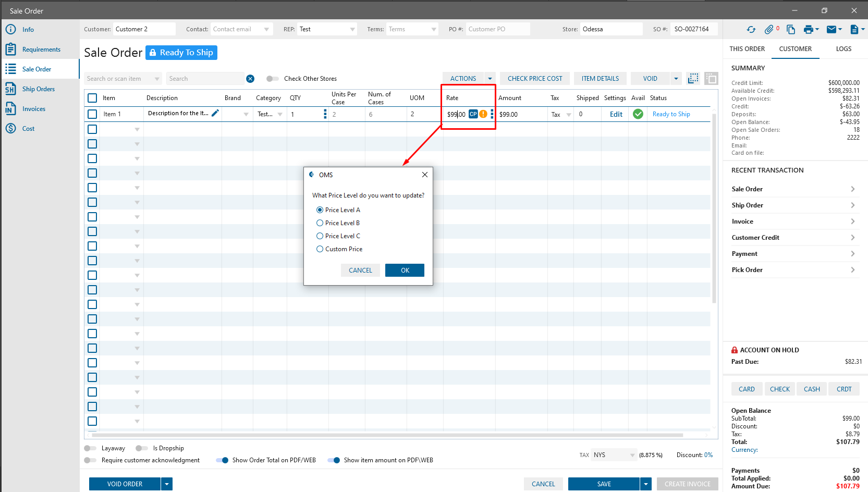The height and width of the screenshot is (492, 868).
Task: Click the Sale Order list icon in sidebar
Action: 10,69
